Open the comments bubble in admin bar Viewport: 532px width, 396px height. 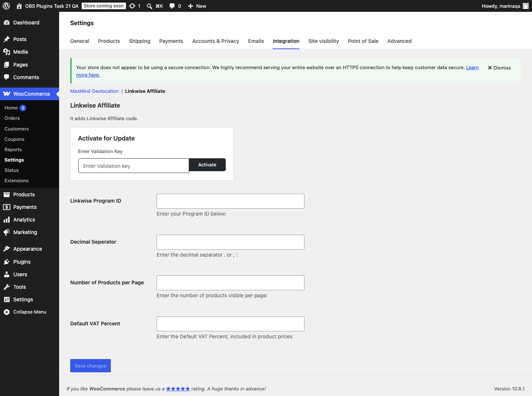point(172,6)
